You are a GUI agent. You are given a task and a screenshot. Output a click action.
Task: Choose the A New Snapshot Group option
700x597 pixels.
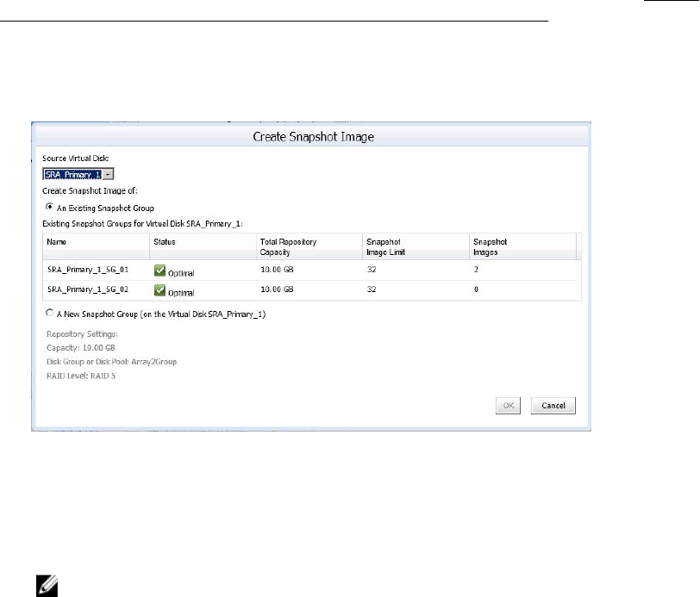[49, 314]
